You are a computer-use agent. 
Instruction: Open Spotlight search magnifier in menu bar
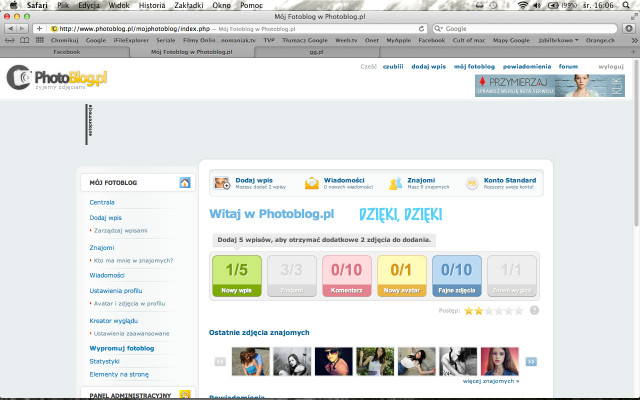coord(626,5)
